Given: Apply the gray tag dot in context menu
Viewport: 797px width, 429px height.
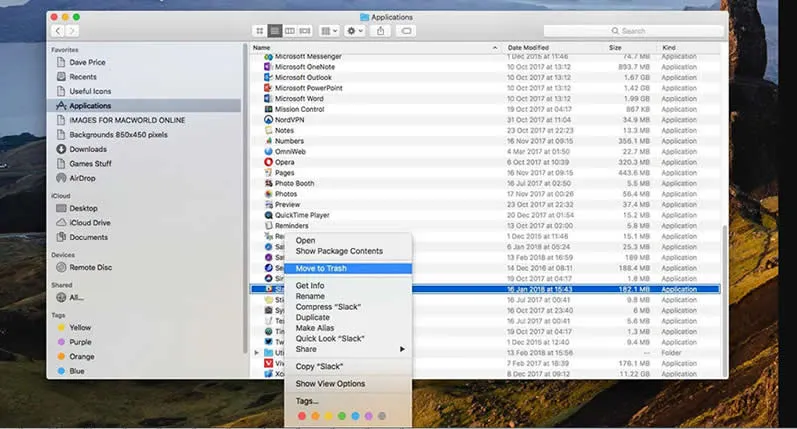Looking at the screenshot, I should (x=382, y=416).
